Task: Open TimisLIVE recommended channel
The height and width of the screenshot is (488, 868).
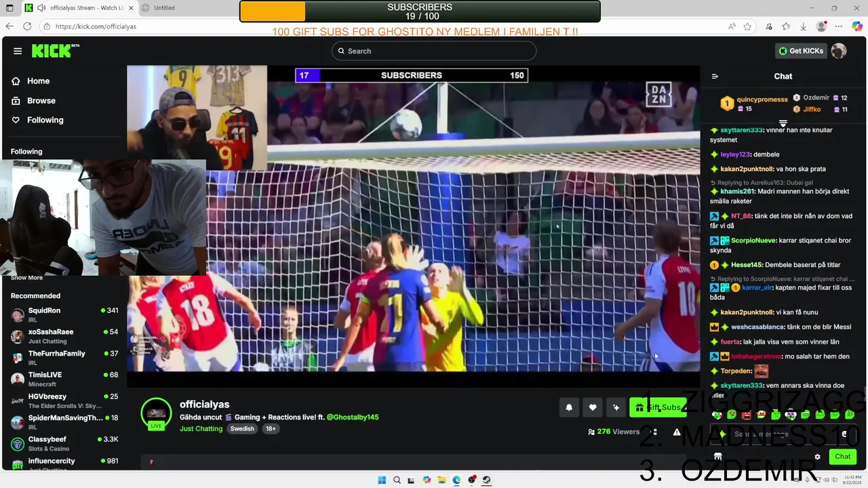Action: pyautogui.click(x=64, y=379)
